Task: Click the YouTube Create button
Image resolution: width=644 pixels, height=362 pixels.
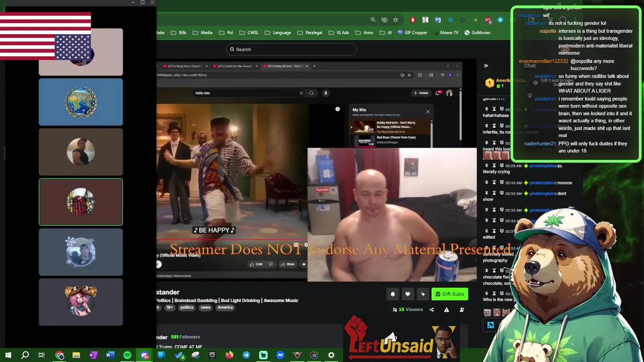Action: 421,93
